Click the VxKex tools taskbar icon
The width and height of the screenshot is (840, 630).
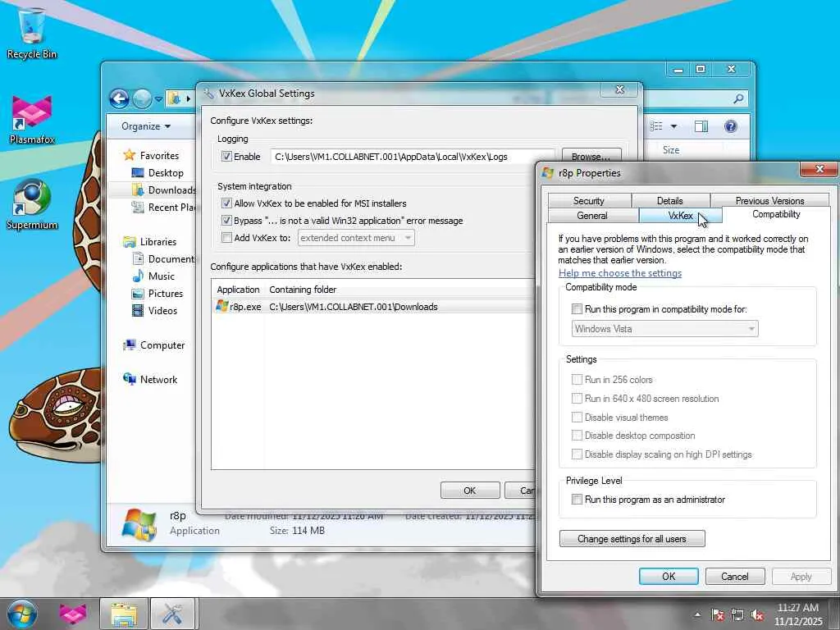click(173, 614)
